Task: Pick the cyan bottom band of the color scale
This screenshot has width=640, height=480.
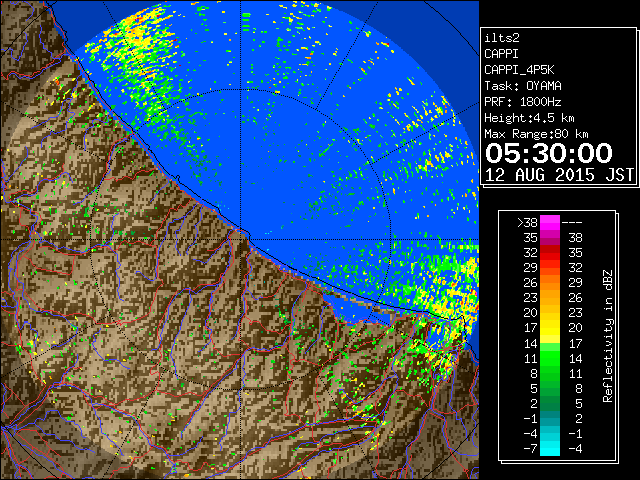Action: click(550, 449)
